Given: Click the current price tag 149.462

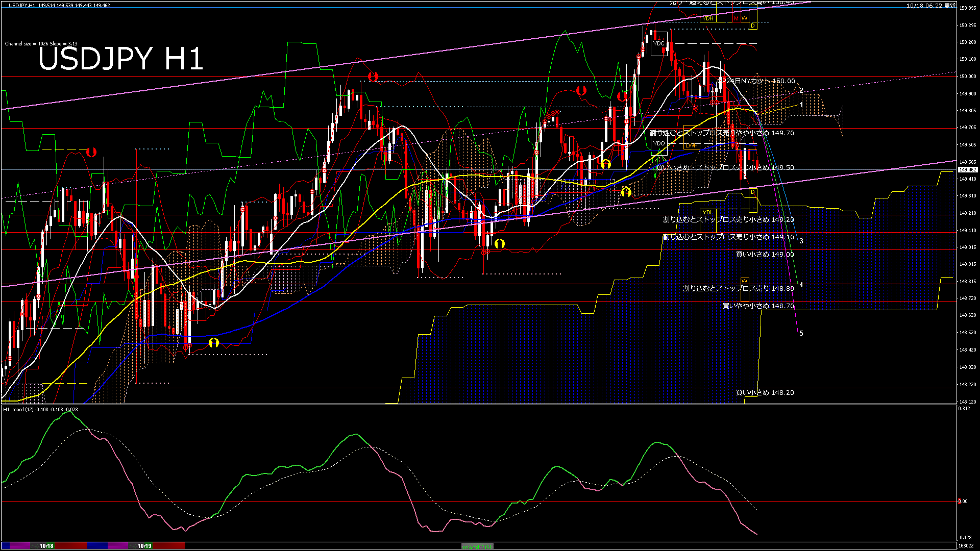Looking at the screenshot, I should coord(968,170).
